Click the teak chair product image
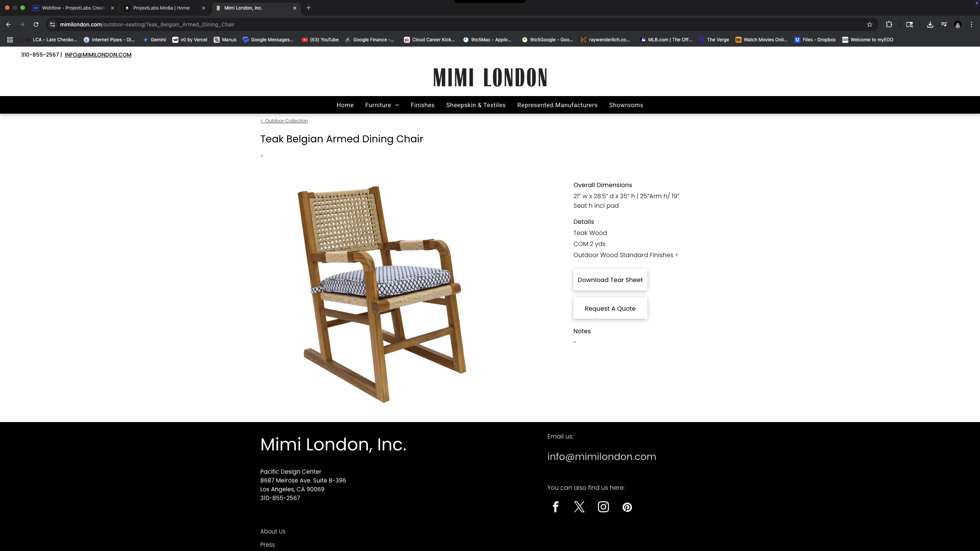 pyautogui.click(x=382, y=294)
